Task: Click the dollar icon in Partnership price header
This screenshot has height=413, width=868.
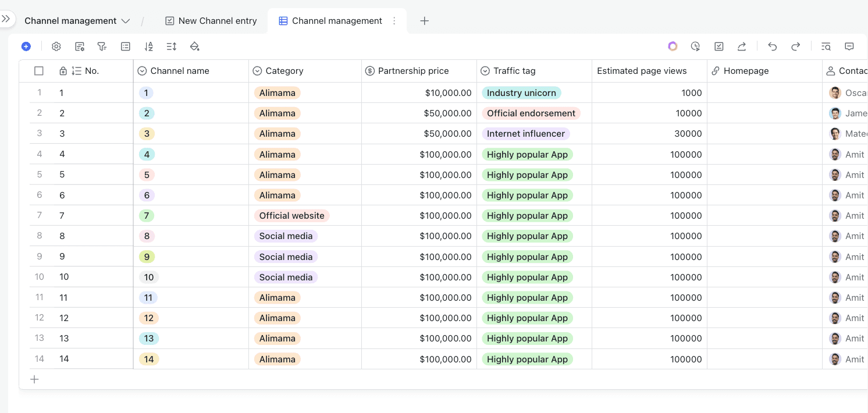Action: point(369,71)
